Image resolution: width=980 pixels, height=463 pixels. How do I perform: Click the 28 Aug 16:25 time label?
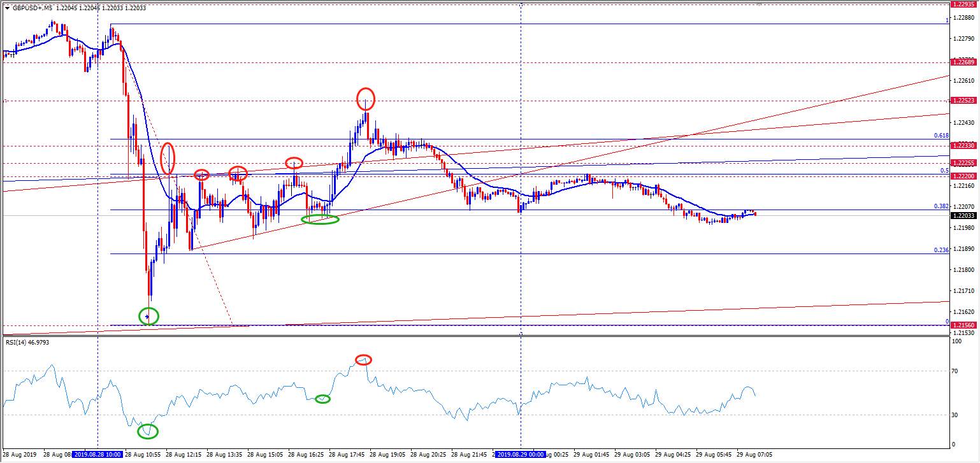tap(306, 455)
